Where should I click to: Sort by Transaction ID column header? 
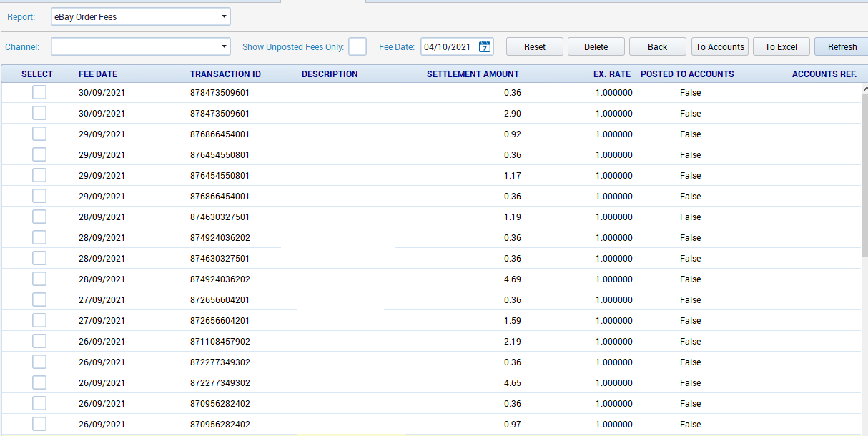225,74
